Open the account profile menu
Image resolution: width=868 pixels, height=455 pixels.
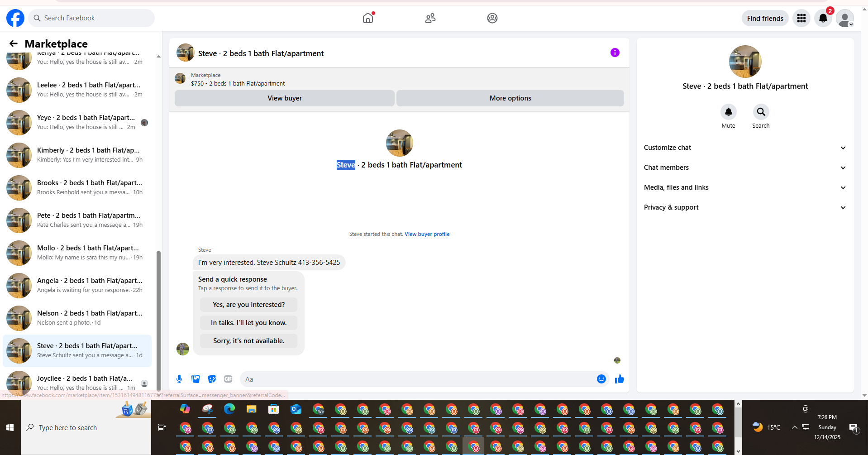click(x=845, y=18)
